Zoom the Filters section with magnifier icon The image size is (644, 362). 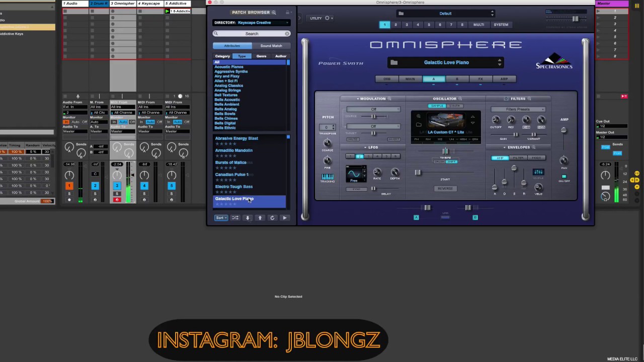(x=529, y=99)
